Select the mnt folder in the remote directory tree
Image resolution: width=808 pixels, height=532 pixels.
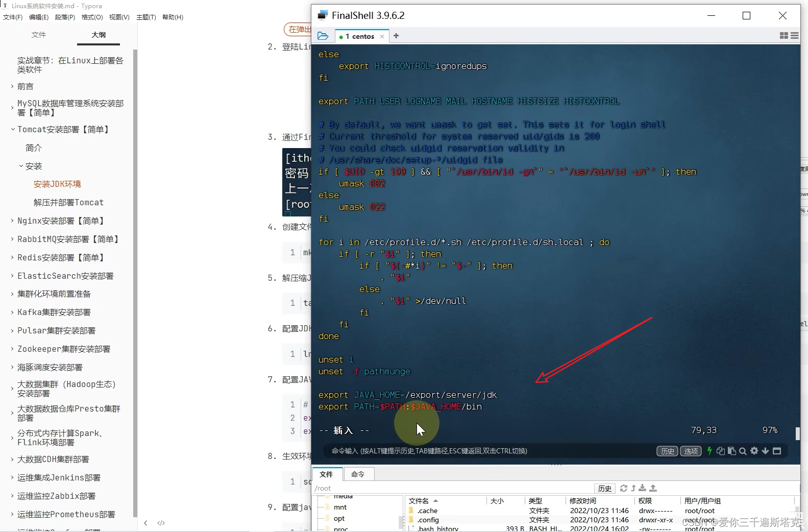click(x=340, y=507)
